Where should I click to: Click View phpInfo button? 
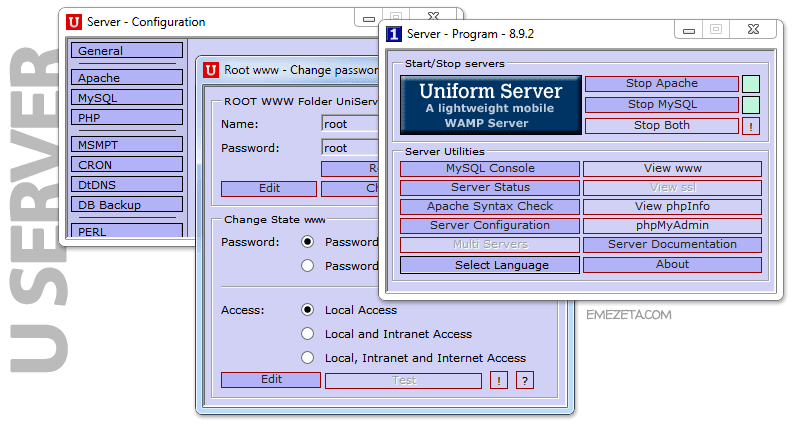click(x=672, y=207)
